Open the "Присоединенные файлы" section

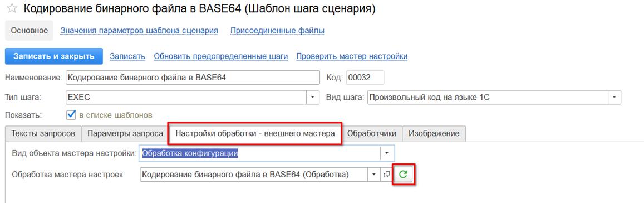pos(278,31)
